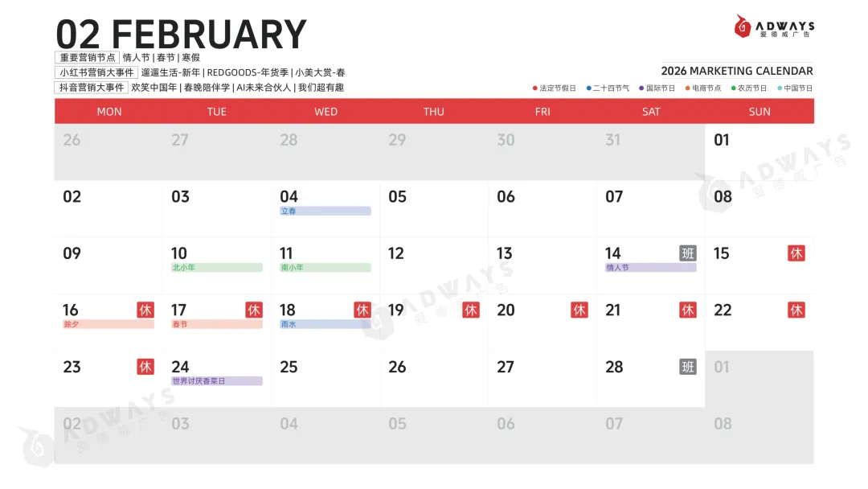Toggle the 休 badge on February 23

(146, 367)
